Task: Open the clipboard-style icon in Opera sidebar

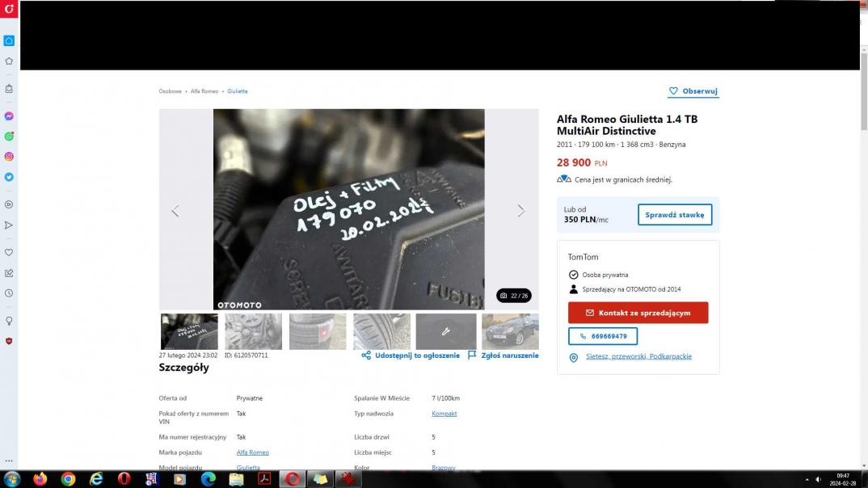Action: (9, 89)
